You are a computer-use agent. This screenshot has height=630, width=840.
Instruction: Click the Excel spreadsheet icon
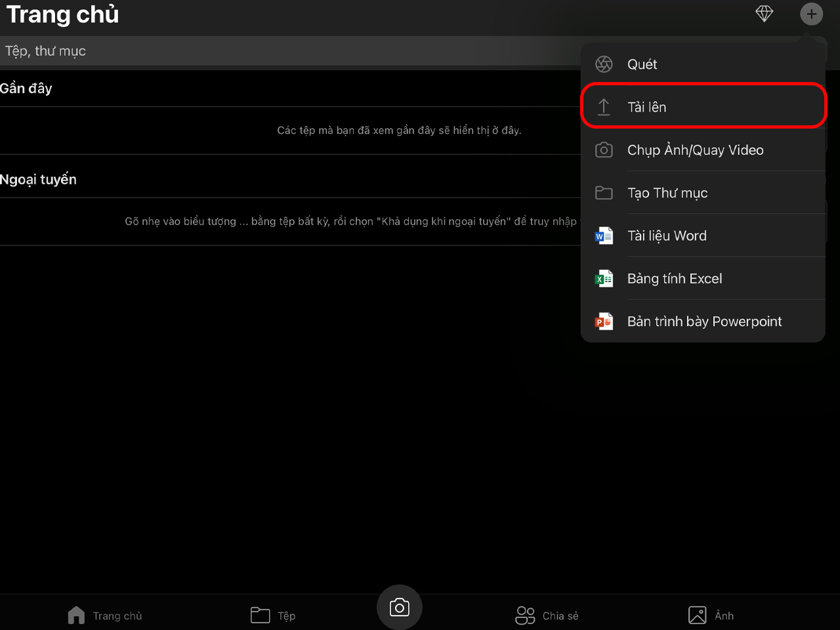pyautogui.click(x=604, y=279)
